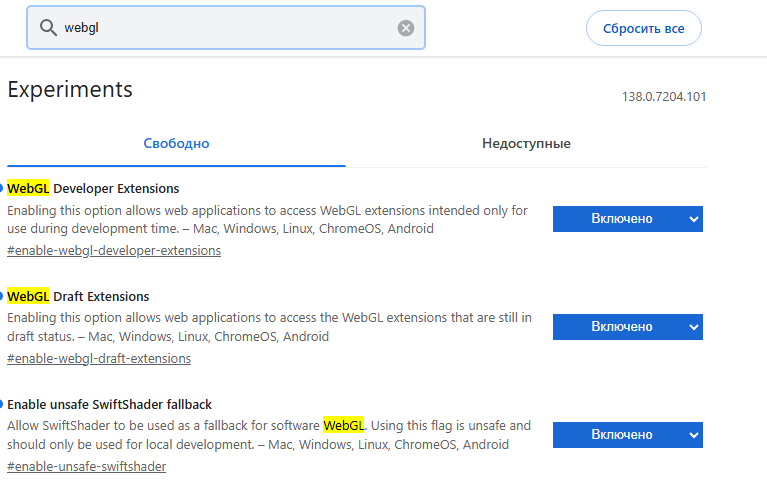Clear the webgl search text
The image size is (767, 500).
click(405, 28)
